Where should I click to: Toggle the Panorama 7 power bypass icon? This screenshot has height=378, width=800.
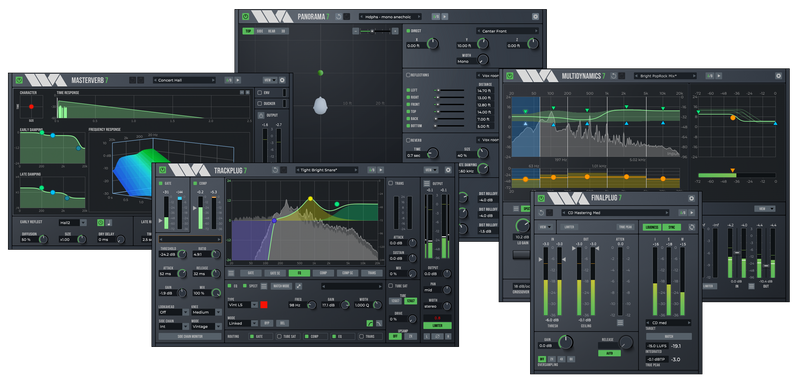click(245, 16)
